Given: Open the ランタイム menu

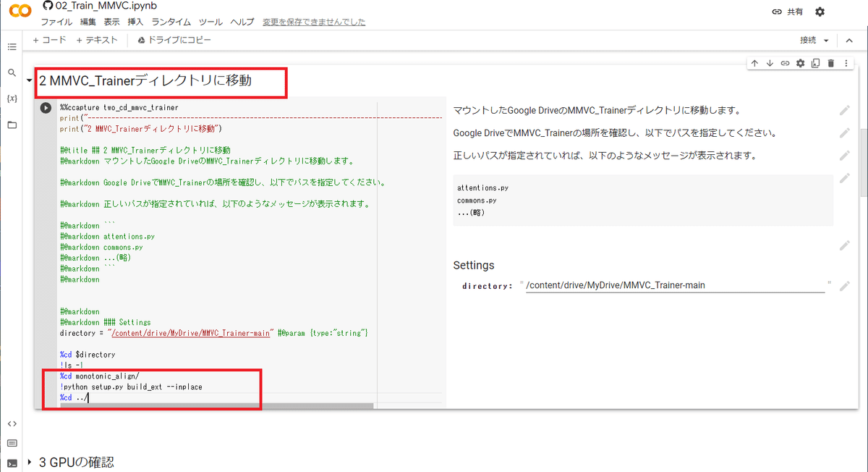Looking at the screenshot, I should tap(171, 22).
